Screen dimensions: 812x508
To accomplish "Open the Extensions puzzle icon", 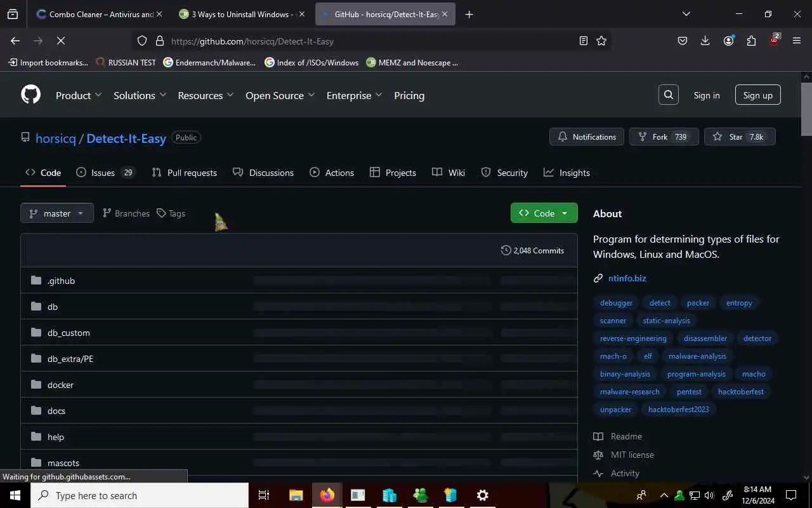I will click(751, 41).
